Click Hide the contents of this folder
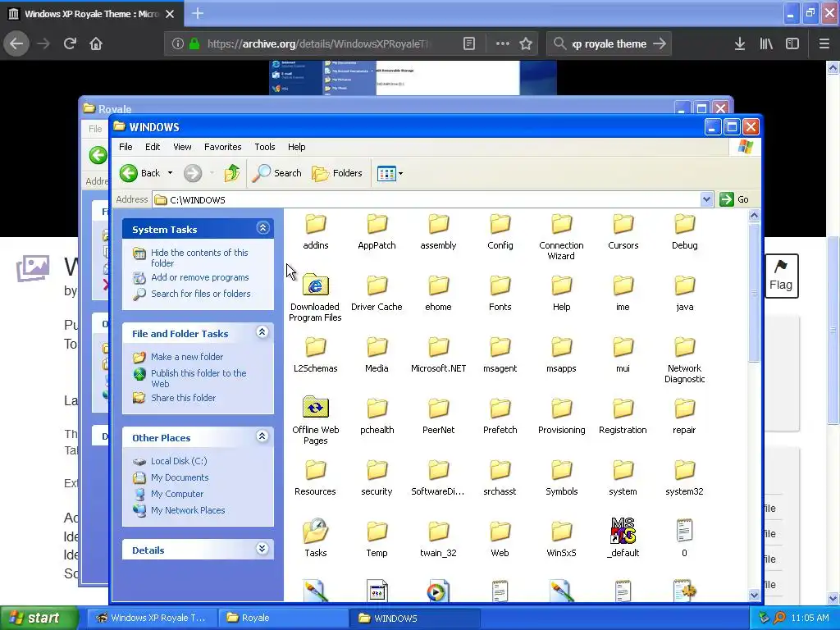The image size is (840, 630). point(199,258)
